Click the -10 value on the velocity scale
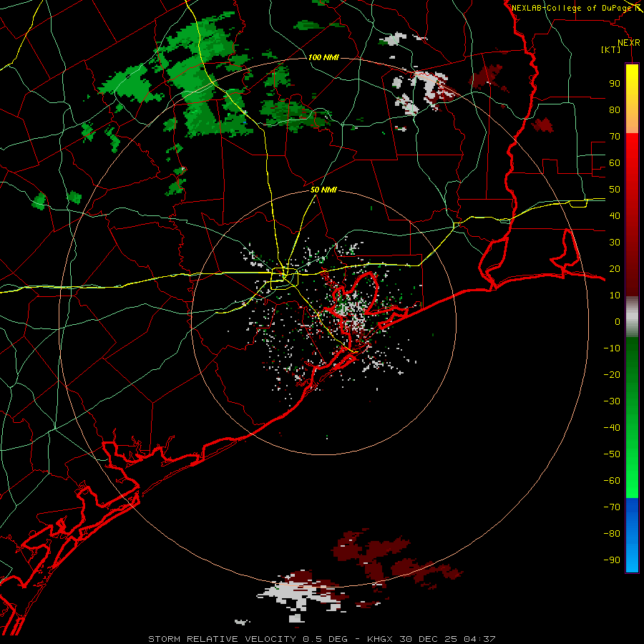Image resolution: width=644 pixels, height=644 pixels. [x=612, y=348]
